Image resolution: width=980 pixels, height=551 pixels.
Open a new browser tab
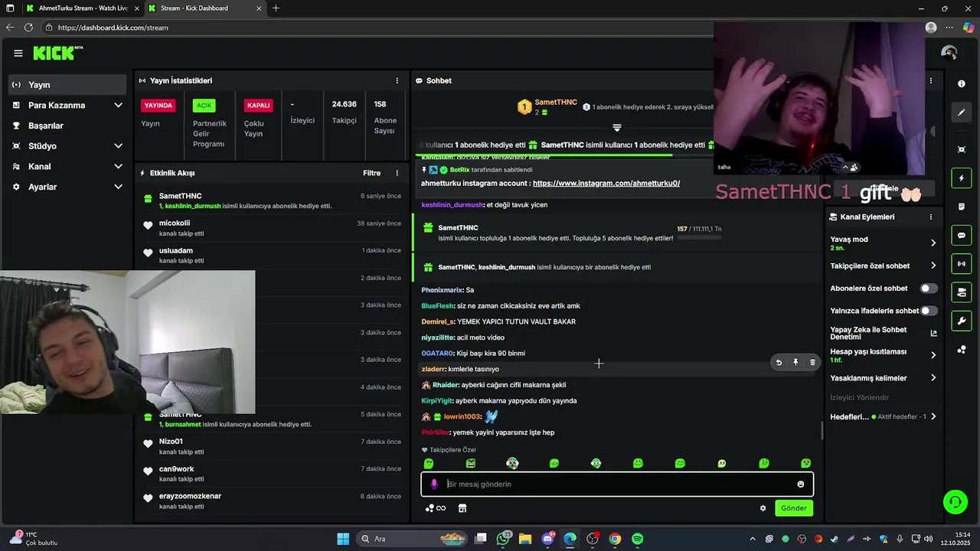[276, 8]
